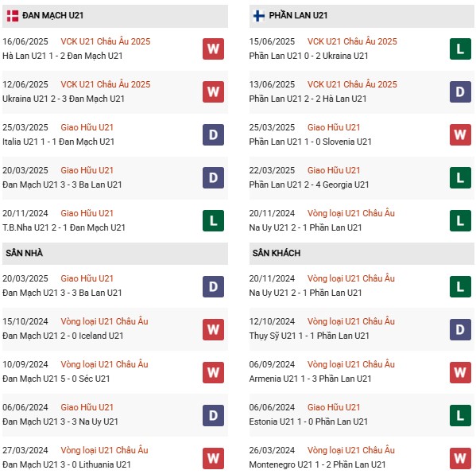Open the PHẦN LAN U21 team header

pos(299,15)
